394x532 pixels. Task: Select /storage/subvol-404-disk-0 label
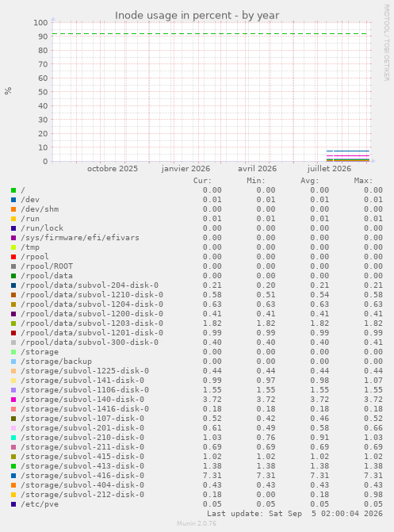pyautogui.click(x=82, y=485)
